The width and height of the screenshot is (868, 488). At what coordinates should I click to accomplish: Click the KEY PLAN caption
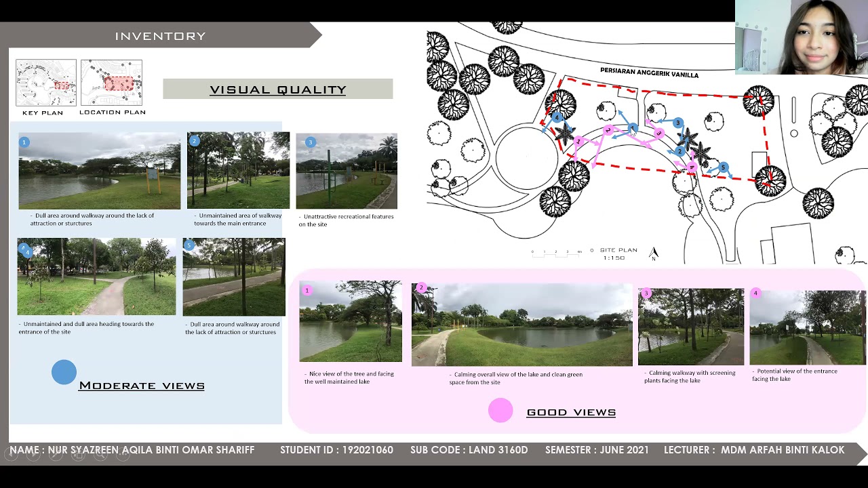point(43,113)
